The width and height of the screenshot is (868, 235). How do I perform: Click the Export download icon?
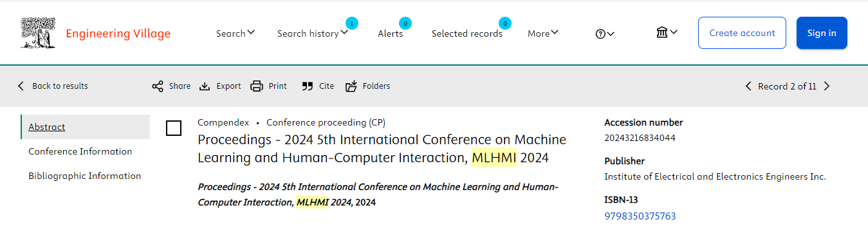click(x=205, y=86)
